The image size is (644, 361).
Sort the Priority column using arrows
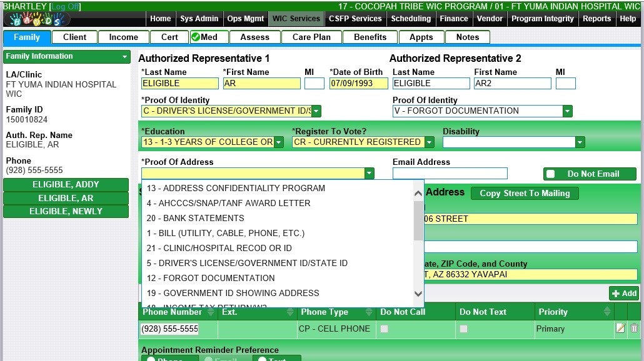(607, 312)
